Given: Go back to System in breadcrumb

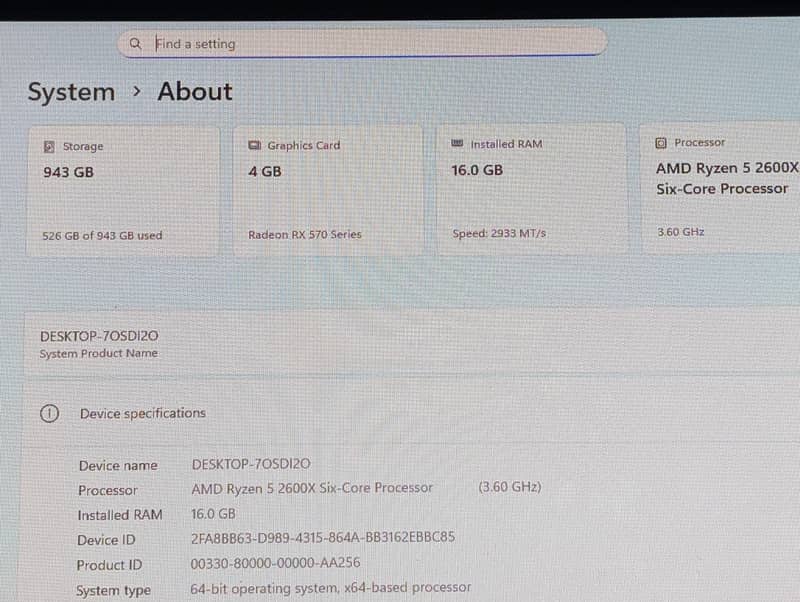Looking at the screenshot, I should [x=71, y=92].
